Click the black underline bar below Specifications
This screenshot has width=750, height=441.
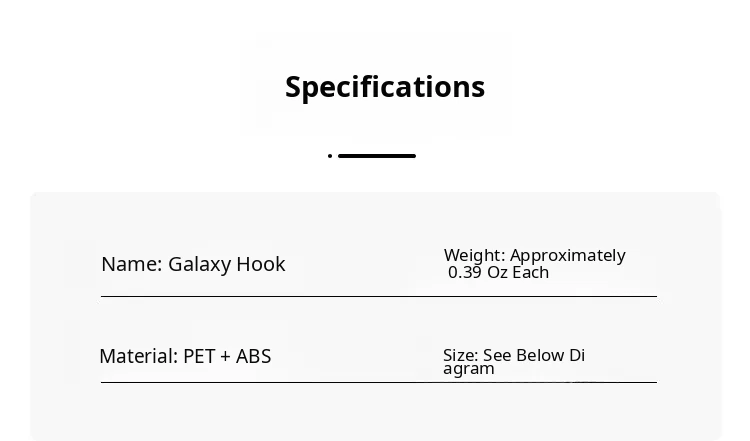tap(377, 156)
